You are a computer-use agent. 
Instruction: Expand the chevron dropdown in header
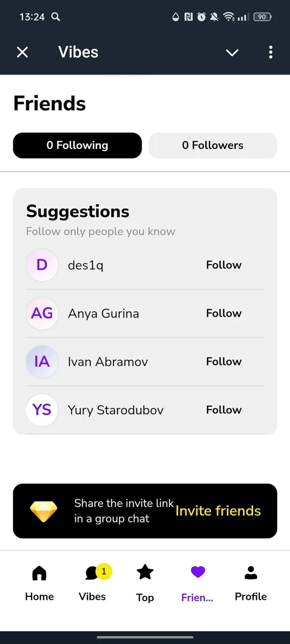(x=232, y=52)
